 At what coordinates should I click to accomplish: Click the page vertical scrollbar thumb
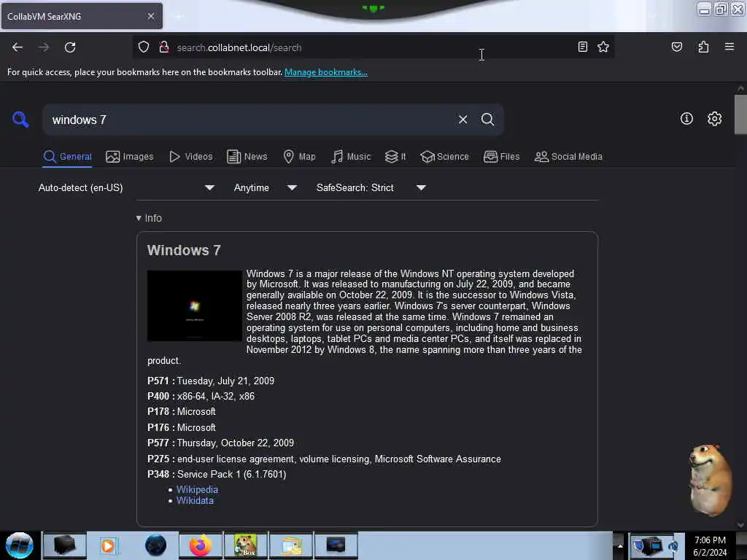point(740,114)
